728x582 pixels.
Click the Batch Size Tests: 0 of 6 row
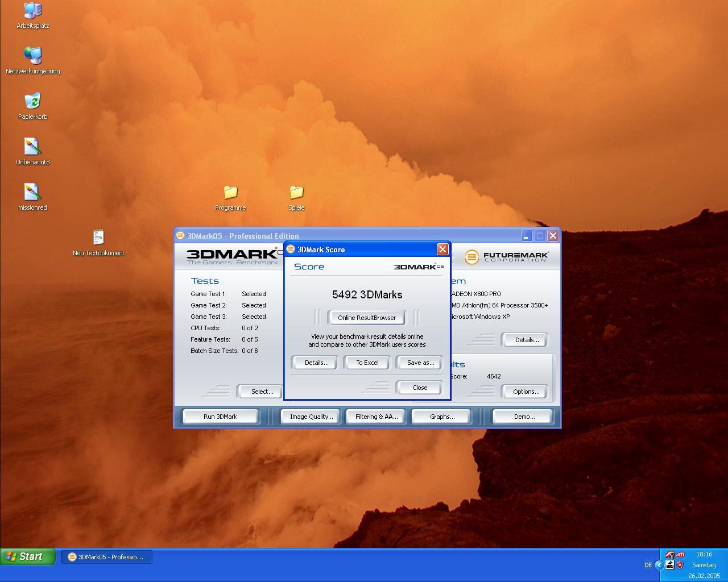pyautogui.click(x=224, y=351)
